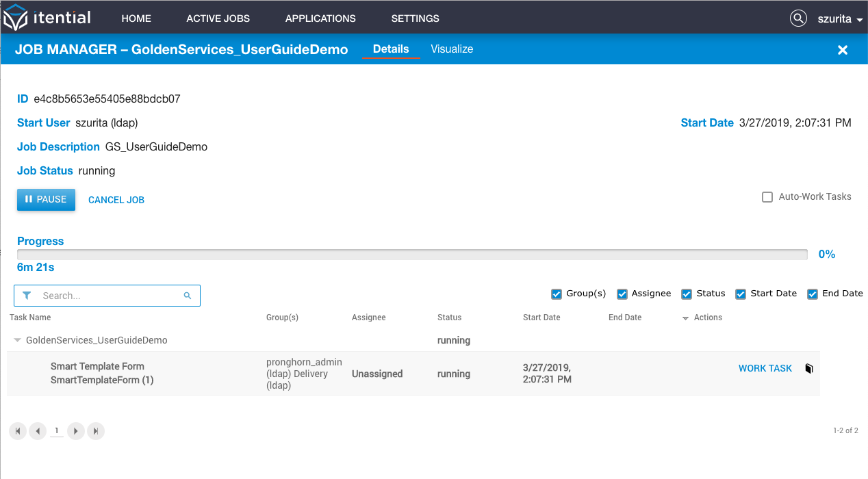Sort by the Start Date column header
Image resolution: width=868 pixels, height=479 pixels.
(x=541, y=318)
